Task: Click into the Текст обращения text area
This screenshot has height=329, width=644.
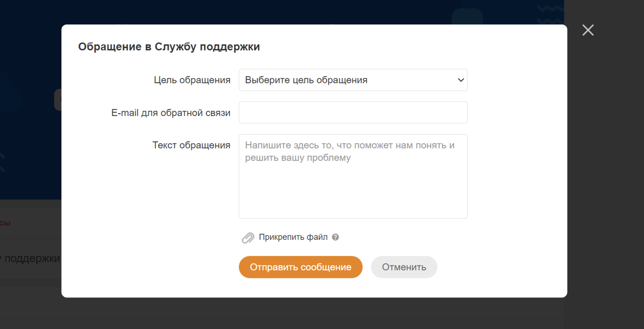Action: [x=353, y=176]
